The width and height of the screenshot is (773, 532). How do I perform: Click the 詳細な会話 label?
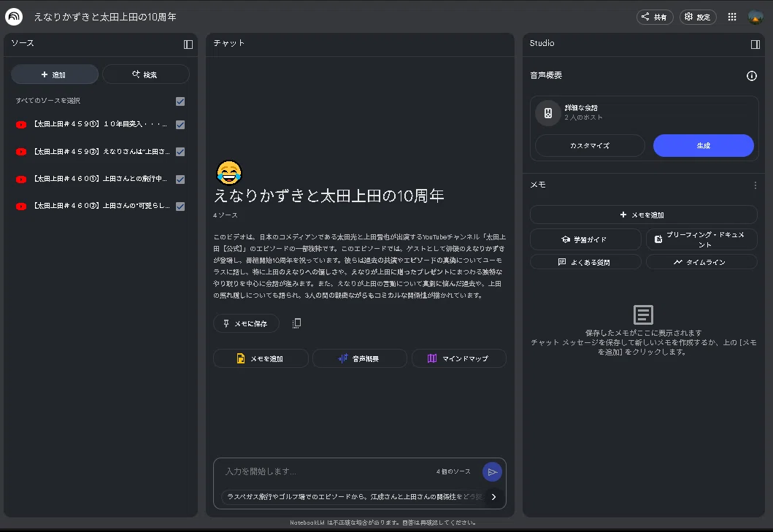point(581,108)
